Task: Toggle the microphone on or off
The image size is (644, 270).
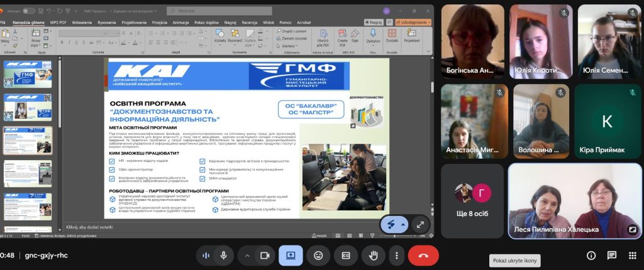Action: pyautogui.click(x=223, y=256)
